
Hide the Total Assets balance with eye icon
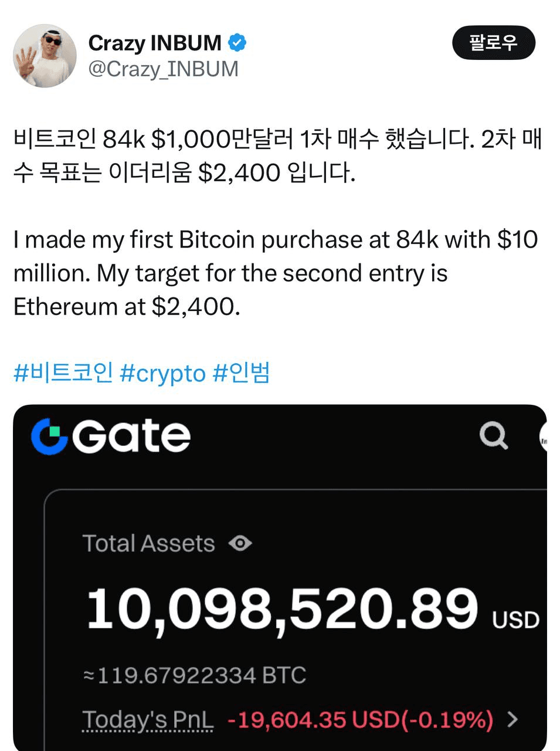click(x=240, y=543)
